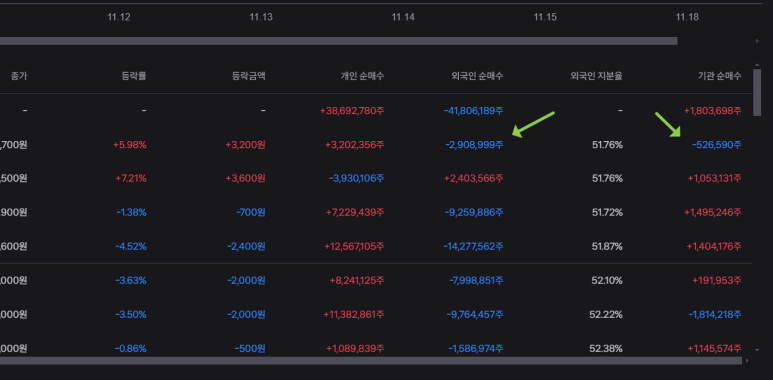This screenshot has height=380, width=773.
Task: Click the -14,277,562주 cell
Action: (x=473, y=246)
